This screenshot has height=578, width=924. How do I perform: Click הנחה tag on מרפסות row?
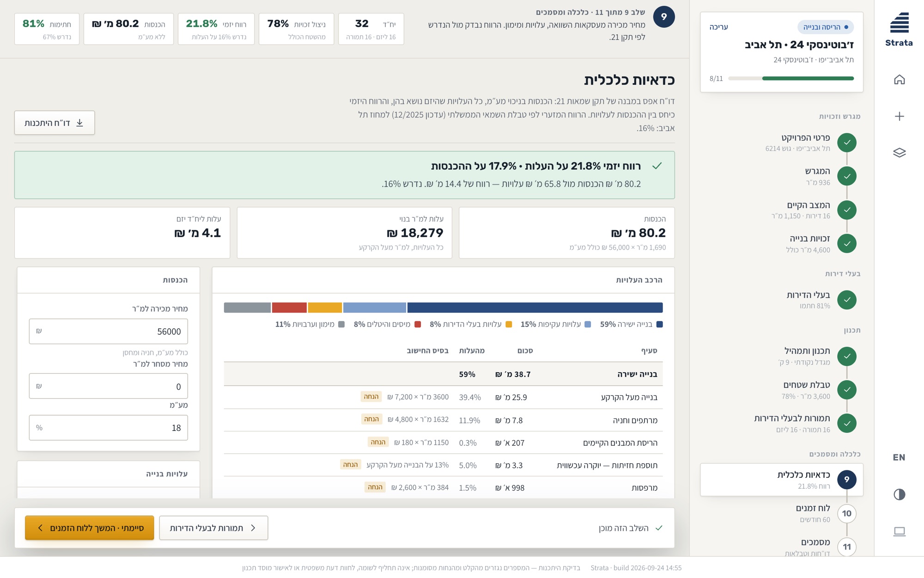375,487
